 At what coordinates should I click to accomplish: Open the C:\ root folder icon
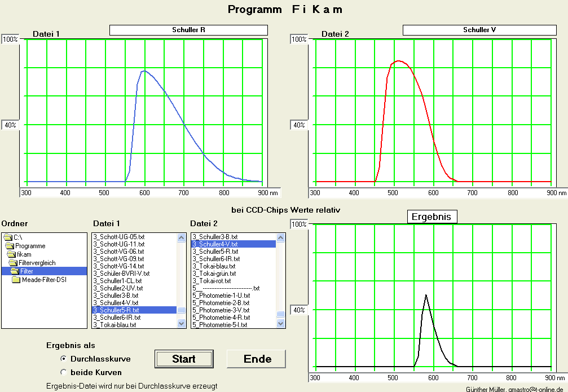[8, 237]
